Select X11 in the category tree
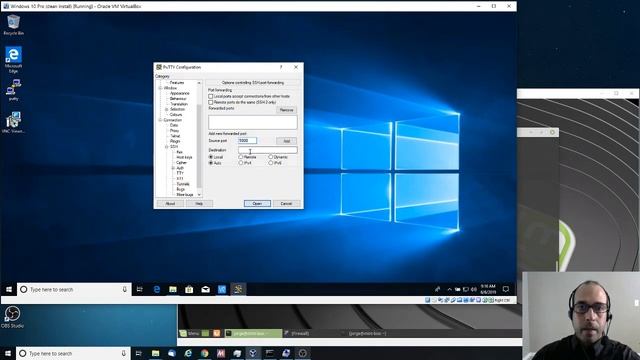 (x=180, y=179)
